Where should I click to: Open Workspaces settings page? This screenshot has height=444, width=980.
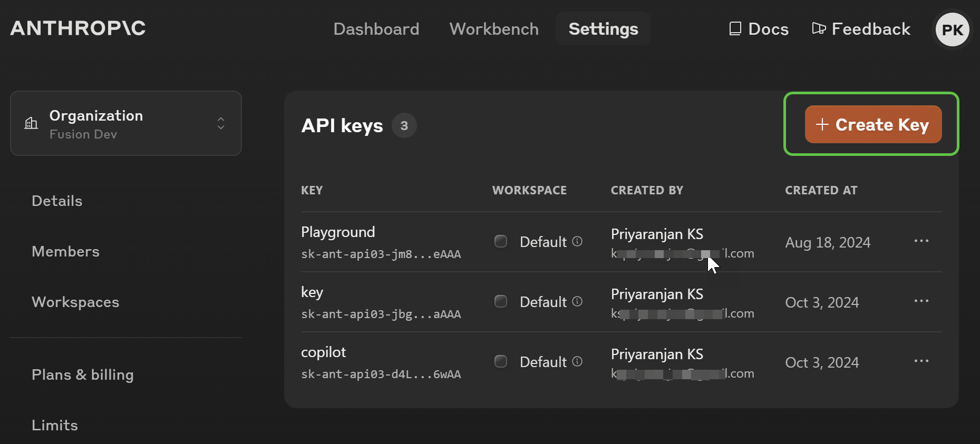(x=75, y=302)
